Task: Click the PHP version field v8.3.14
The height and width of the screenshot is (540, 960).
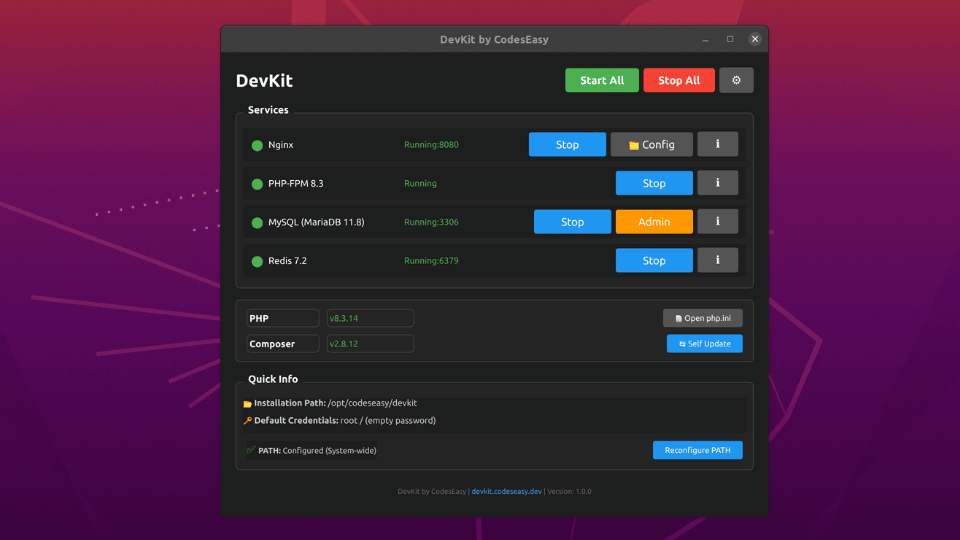Action: [x=370, y=318]
